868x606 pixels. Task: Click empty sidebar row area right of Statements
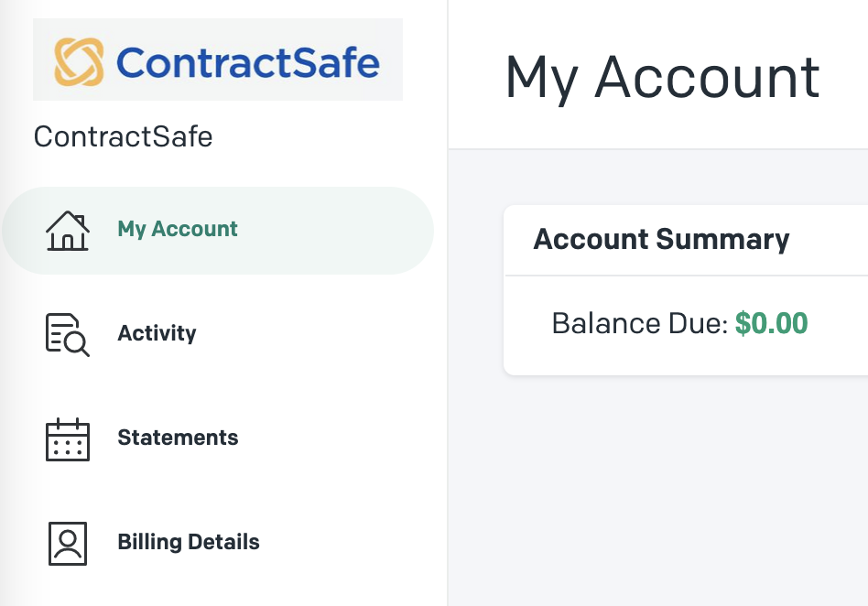[338, 438]
